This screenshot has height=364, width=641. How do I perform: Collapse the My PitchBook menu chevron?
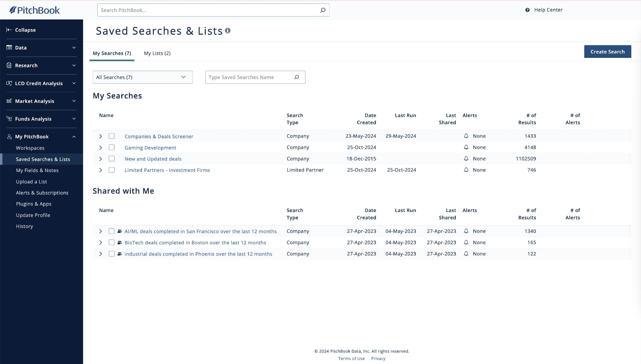point(74,137)
